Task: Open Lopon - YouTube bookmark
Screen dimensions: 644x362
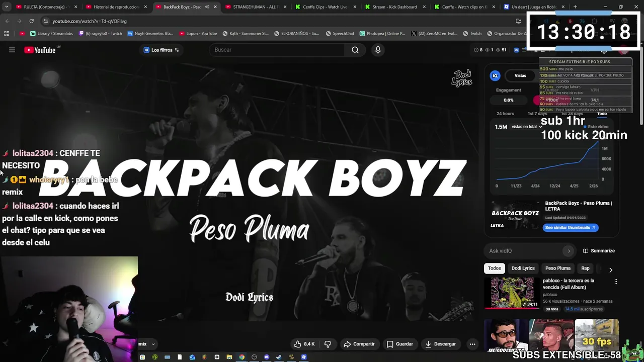Action: 198,34
